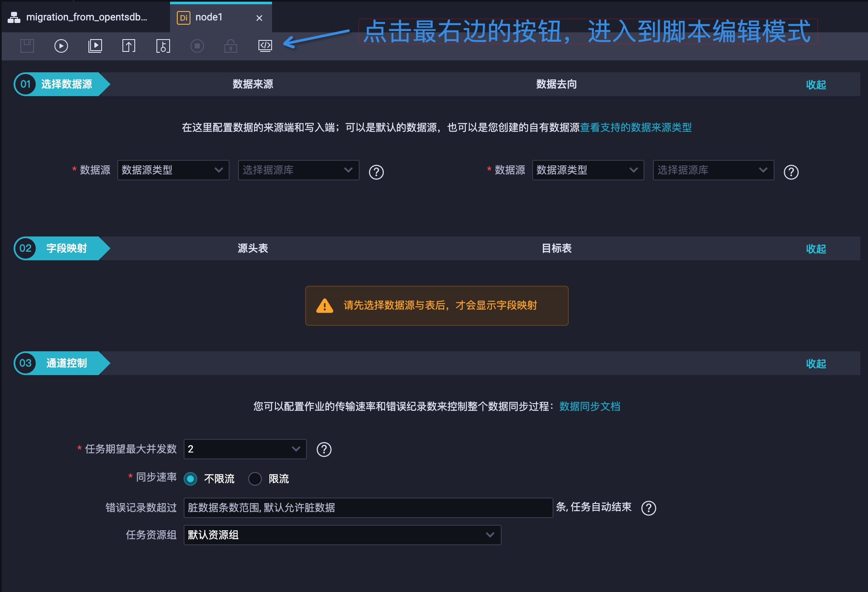Click help icon next to error record limit
The width and height of the screenshot is (868, 592).
[649, 508]
